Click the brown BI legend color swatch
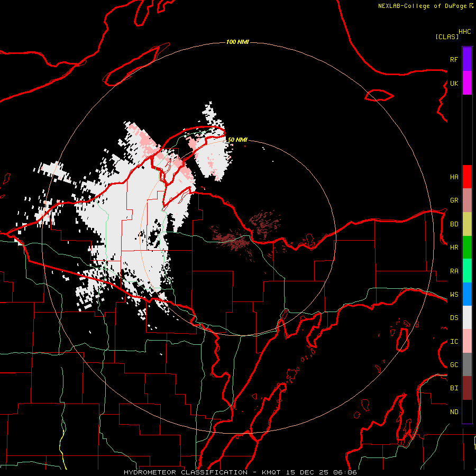Viewport: 476px width, 476px height. (x=467, y=388)
